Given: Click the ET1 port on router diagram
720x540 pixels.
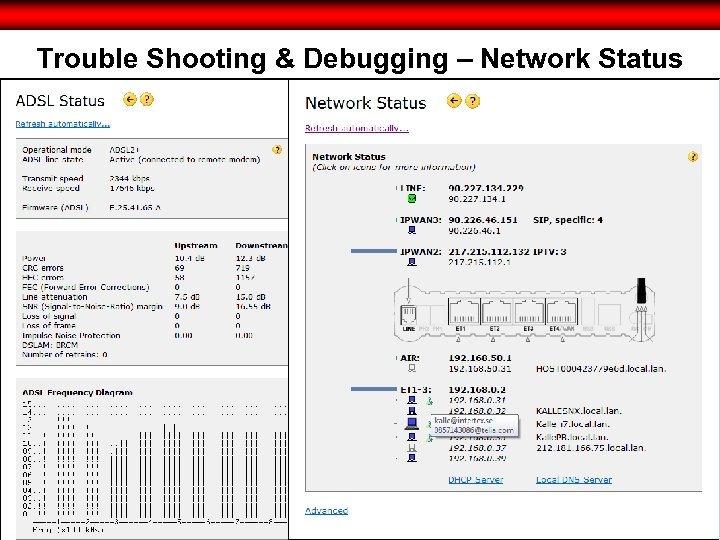Looking at the screenshot, I should [x=463, y=311].
